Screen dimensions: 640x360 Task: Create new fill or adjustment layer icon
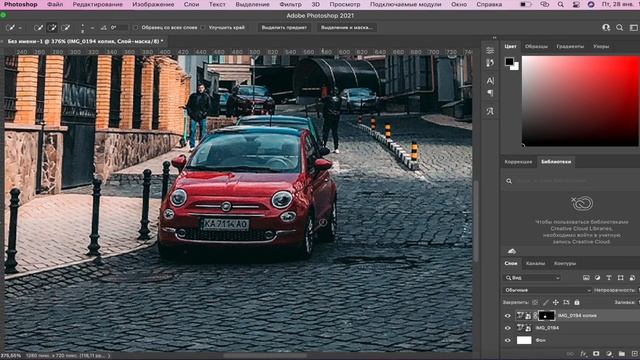point(609,353)
